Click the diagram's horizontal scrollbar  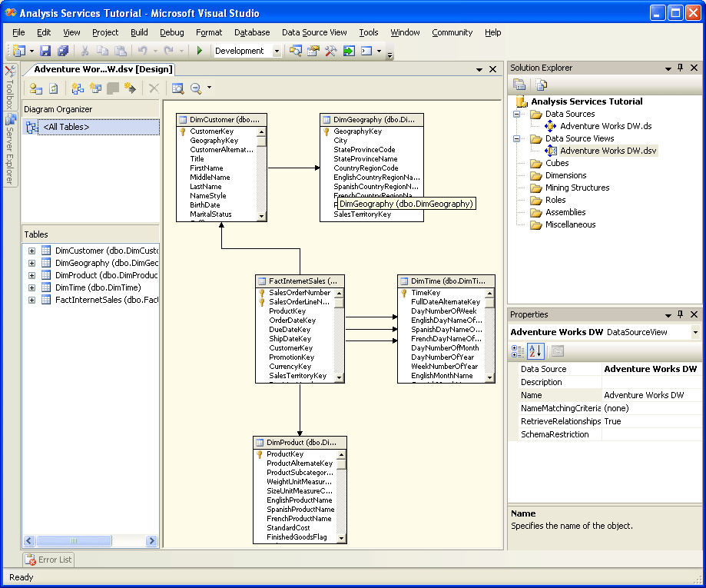tap(85, 540)
